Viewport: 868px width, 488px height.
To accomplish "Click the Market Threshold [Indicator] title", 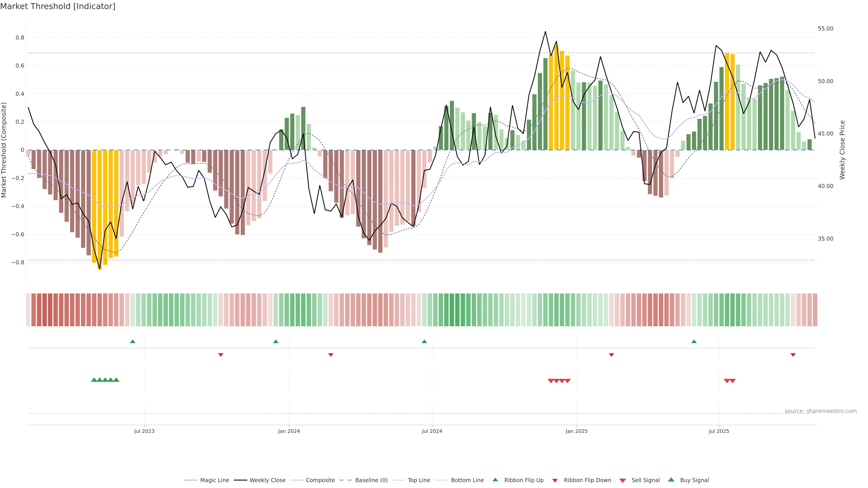I will point(58,6).
